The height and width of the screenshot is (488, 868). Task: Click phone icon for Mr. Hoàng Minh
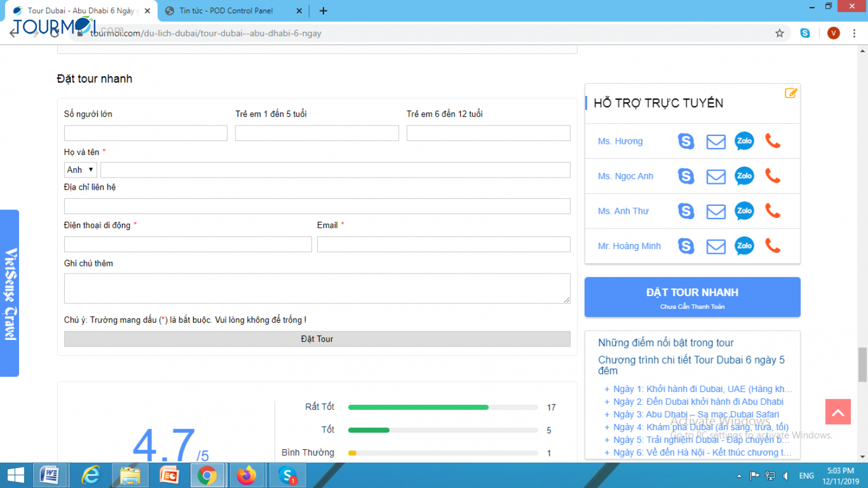coord(773,246)
